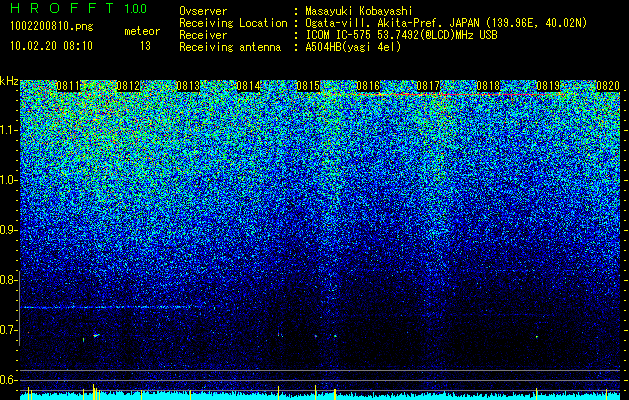The image size is (629, 400).
Task: Click the 0817 time marker
Action: [x=428, y=86]
